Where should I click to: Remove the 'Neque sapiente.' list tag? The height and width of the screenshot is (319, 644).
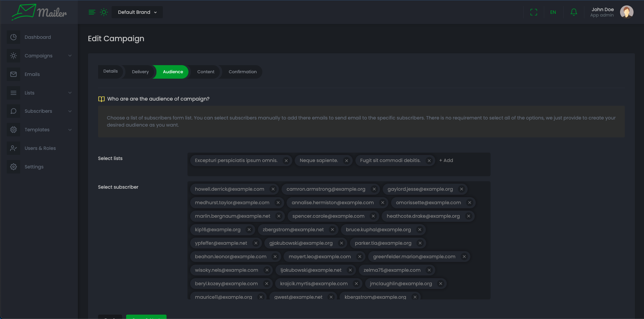tap(346, 161)
